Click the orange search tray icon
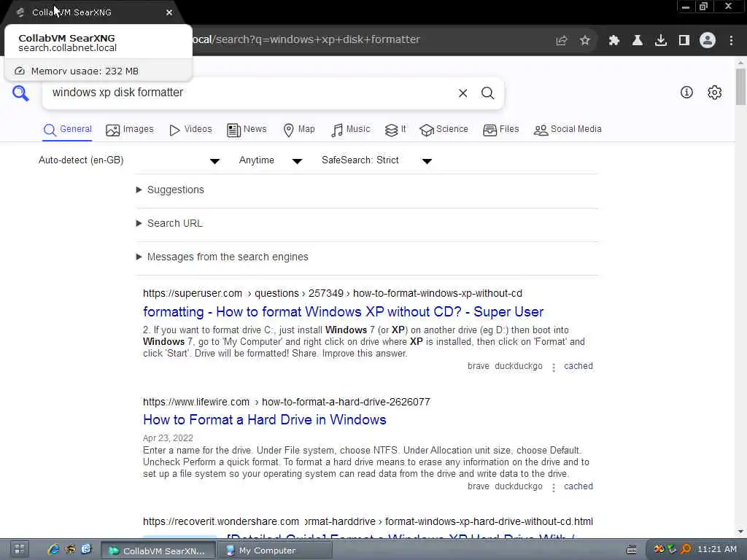747x560 pixels. click(x=686, y=550)
